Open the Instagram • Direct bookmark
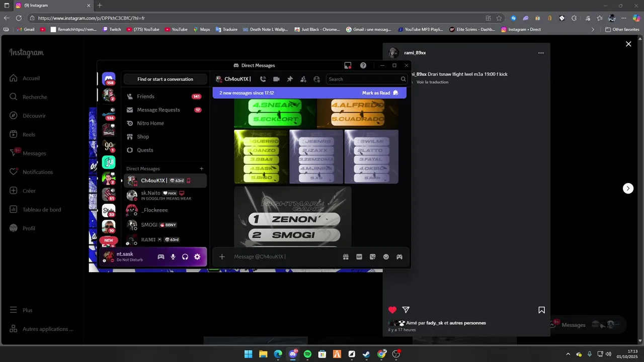644x362 pixels. [521, 29]
